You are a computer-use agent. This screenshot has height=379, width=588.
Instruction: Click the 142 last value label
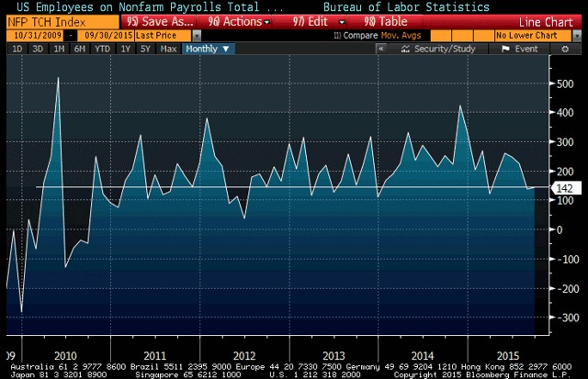click(x=567, y=188)
